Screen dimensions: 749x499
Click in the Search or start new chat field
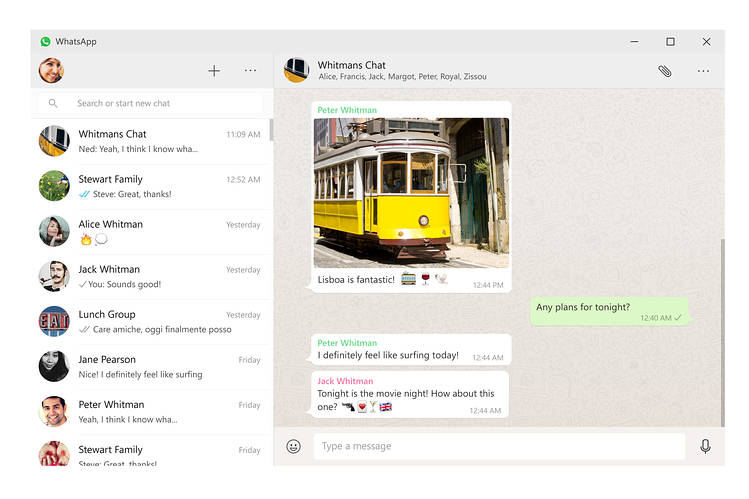(x=160, y=103)
